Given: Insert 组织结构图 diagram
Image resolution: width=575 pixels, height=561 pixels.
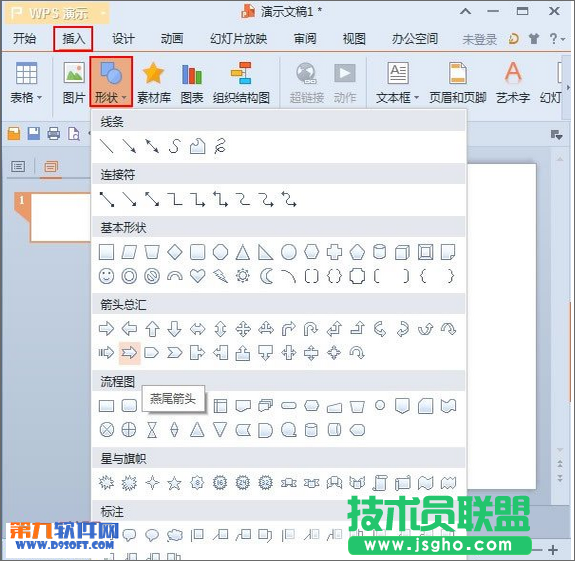Looking at the screenshot, I should click(x=241, y=83).
